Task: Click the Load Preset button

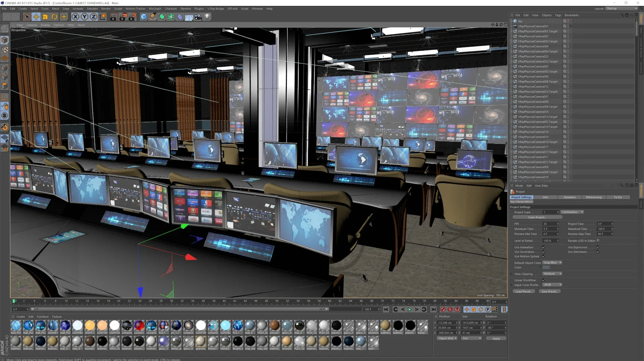Action: (524, 291)
